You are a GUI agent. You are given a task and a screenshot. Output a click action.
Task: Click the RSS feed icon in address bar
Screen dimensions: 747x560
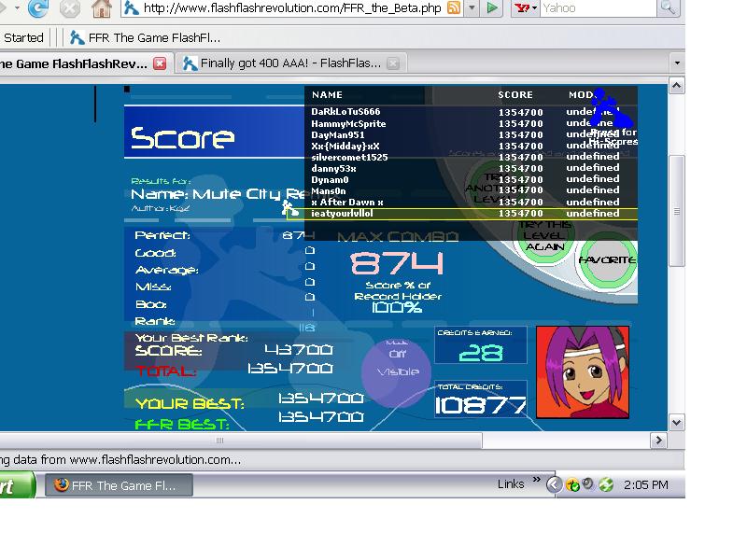click(454, 8)
